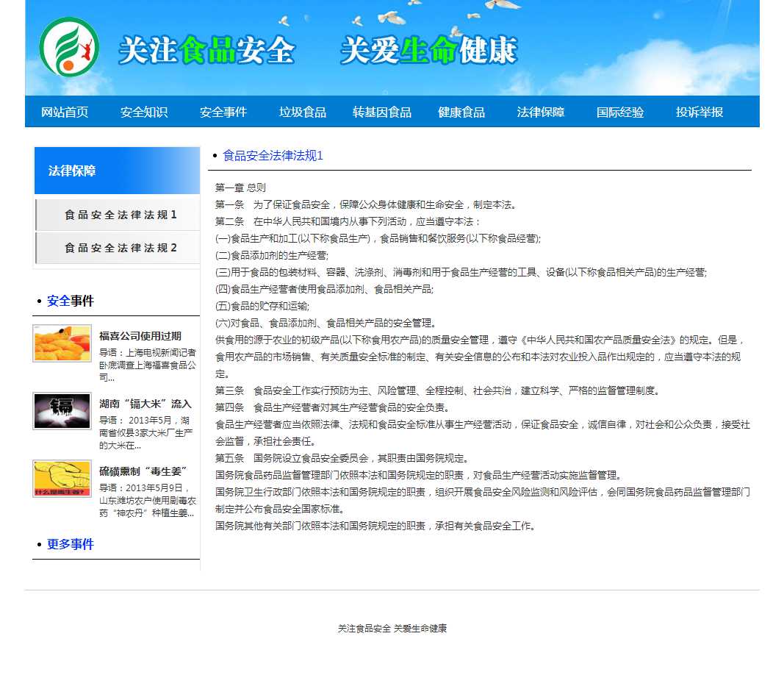Open the 硫磺熏制"毒生姜" headline link
The height and width of the screenshot is (675, 784).
144,471
